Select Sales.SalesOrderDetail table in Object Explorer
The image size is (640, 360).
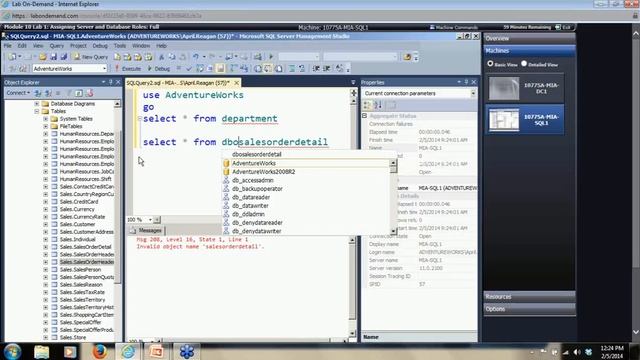(85, 247)
